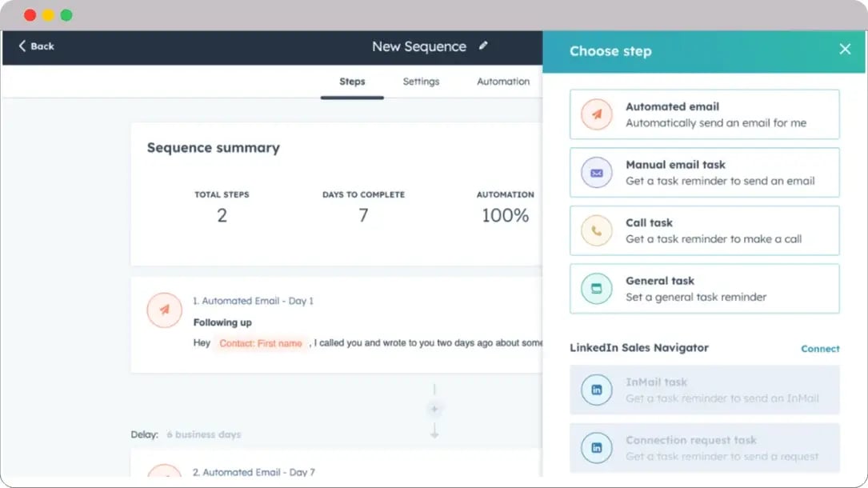Open the Automation tab
868x488 pixels.
tap(503, 82)
